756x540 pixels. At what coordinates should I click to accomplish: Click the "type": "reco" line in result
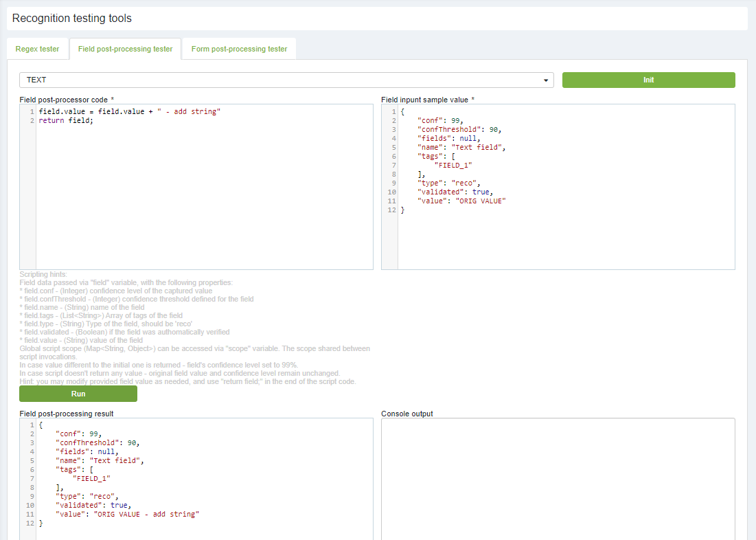87,497
